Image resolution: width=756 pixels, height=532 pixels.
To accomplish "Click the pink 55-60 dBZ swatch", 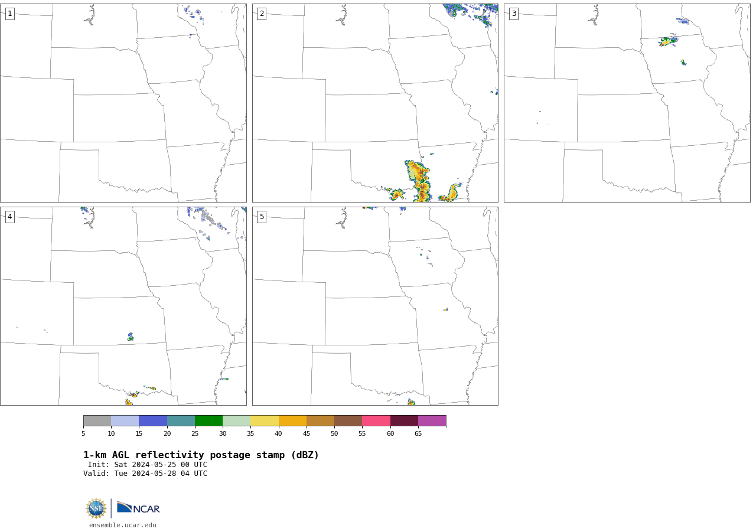I will tap(376, 421).
